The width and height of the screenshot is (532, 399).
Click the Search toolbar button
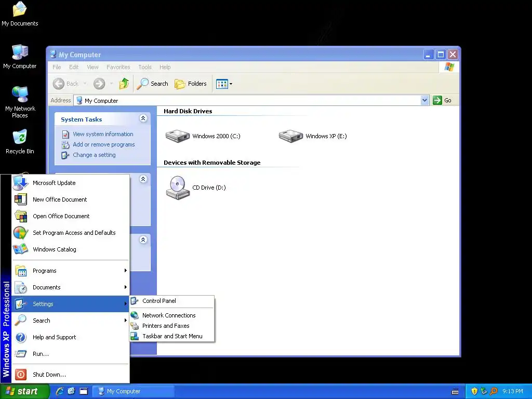click(152, 84)
